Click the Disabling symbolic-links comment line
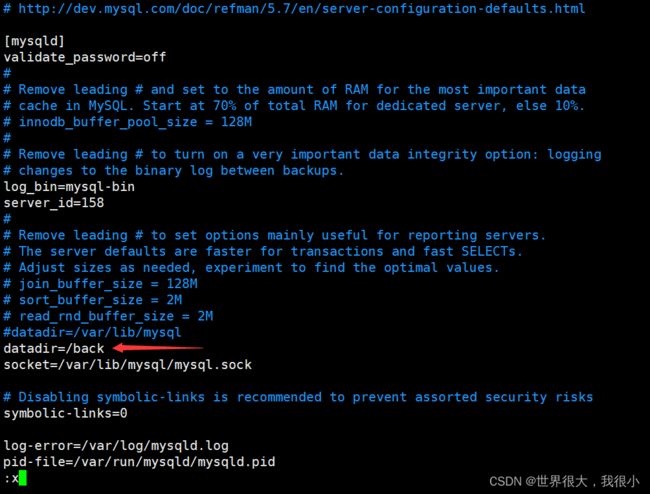This screenshot has width=650, height=494. (x=298, y=397)
